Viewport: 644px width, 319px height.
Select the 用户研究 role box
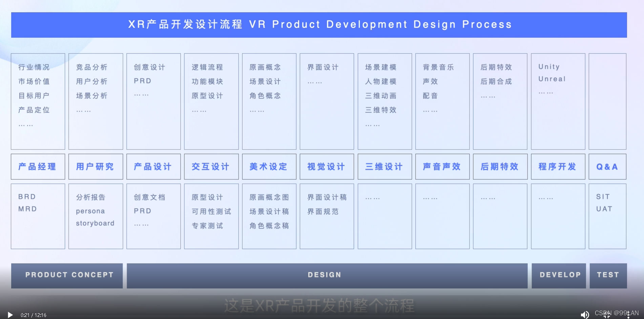tap(96, 166)
